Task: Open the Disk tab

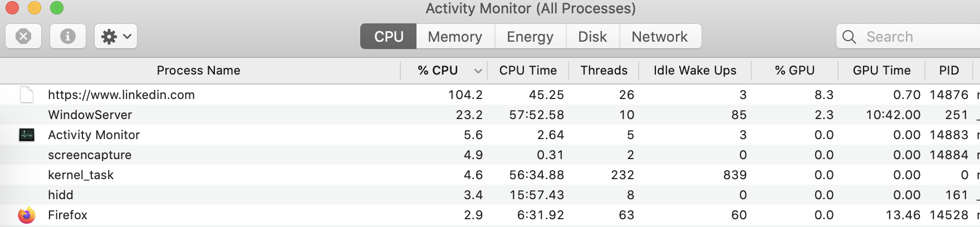Action: (592, 37)
